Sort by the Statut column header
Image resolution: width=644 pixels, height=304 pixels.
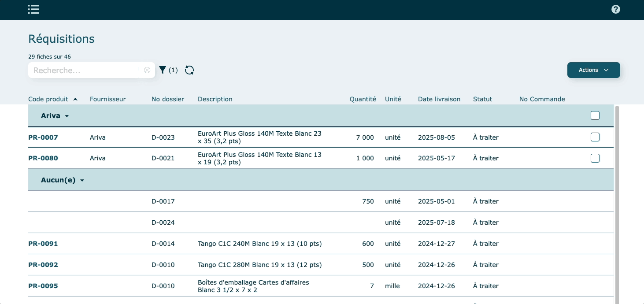pyautogui.click(x=482, y=99)
